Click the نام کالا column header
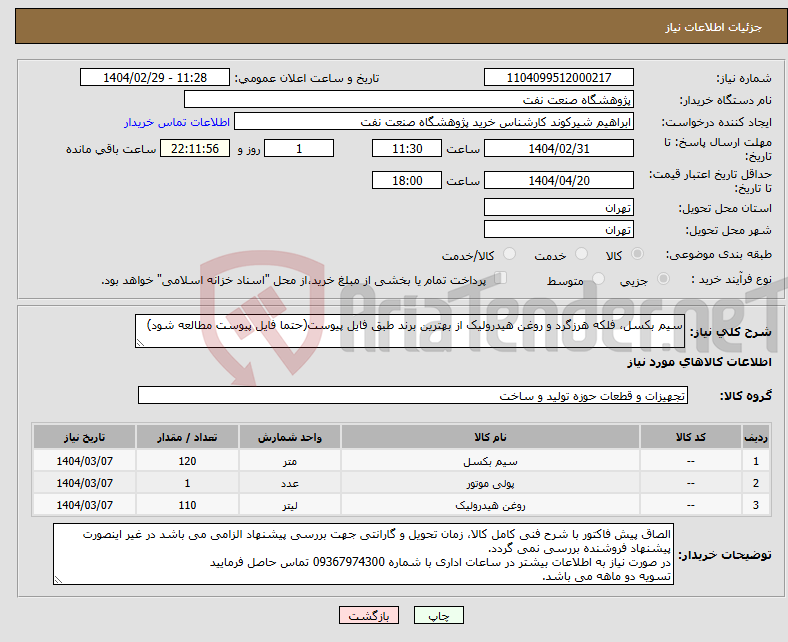 (490, 437)
